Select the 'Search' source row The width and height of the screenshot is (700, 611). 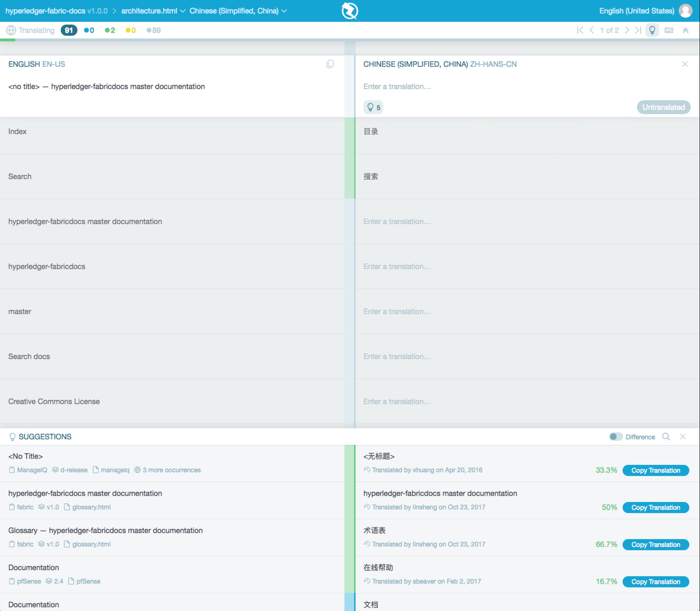tap(172, 176)
